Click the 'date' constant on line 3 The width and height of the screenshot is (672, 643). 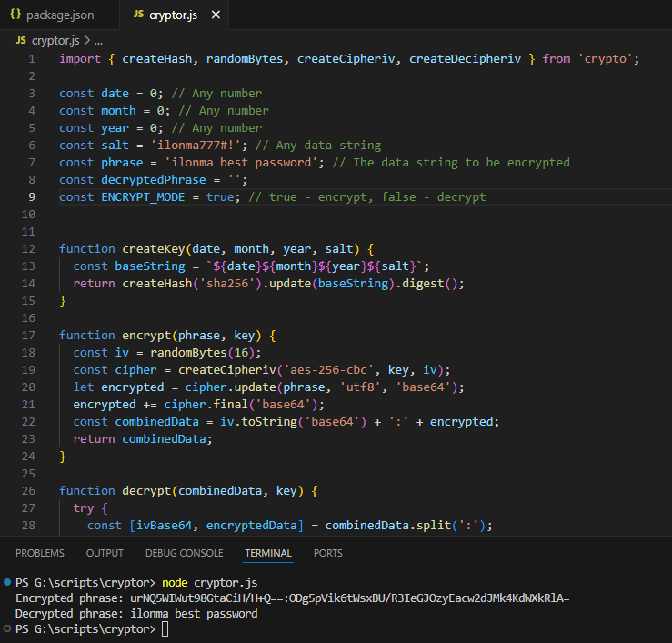(115, 94)
